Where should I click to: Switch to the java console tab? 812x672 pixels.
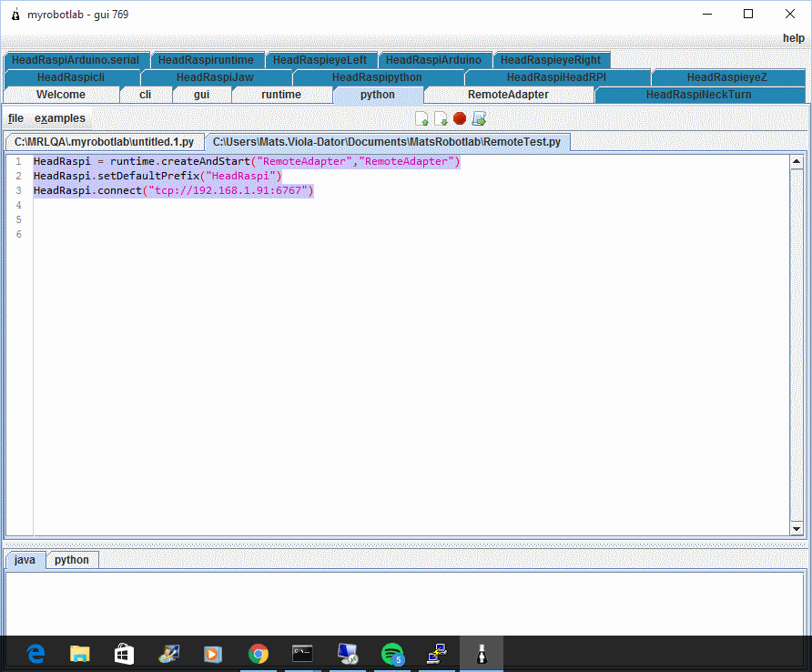pos(25,560)
